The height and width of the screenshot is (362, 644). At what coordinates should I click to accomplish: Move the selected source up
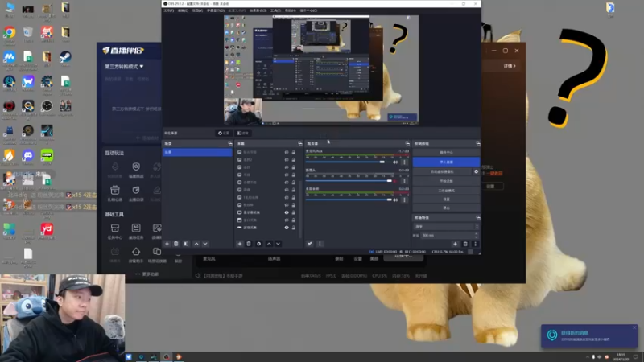[269, 244]
